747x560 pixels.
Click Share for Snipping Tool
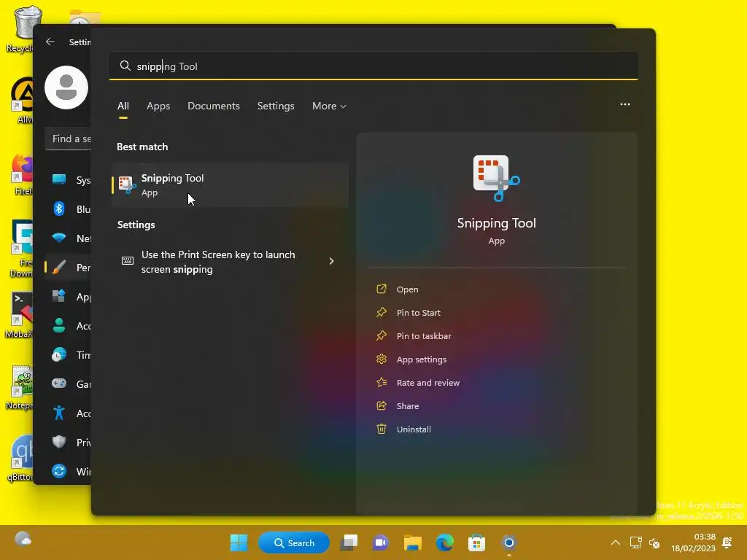pyautogui.click(x=408, y=406)
